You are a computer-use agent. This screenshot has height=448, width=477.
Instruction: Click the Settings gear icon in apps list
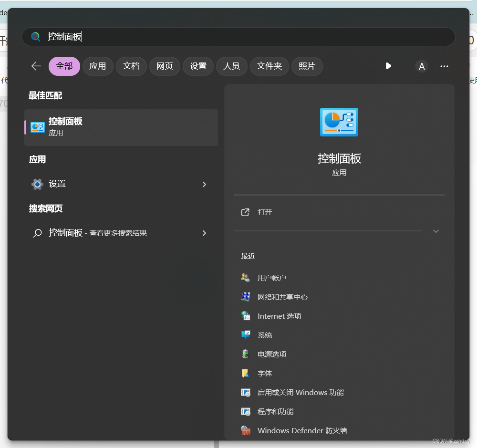[37, 185]
